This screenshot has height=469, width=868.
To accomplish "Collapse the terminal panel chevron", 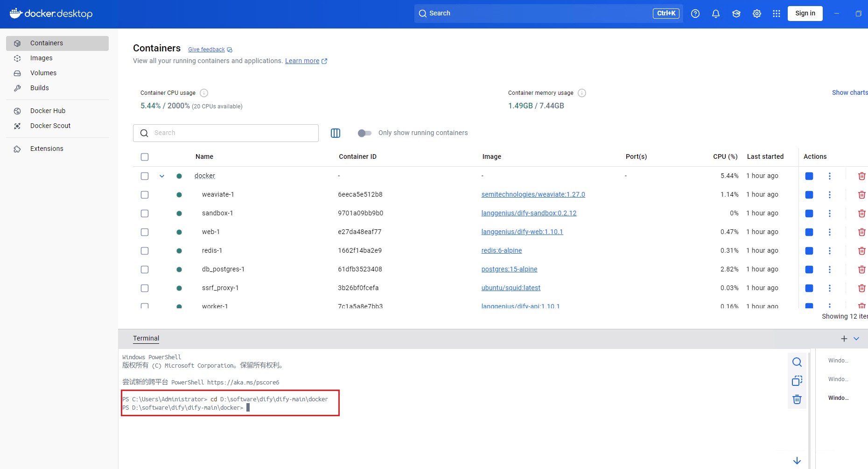I will tap(856, 339).
